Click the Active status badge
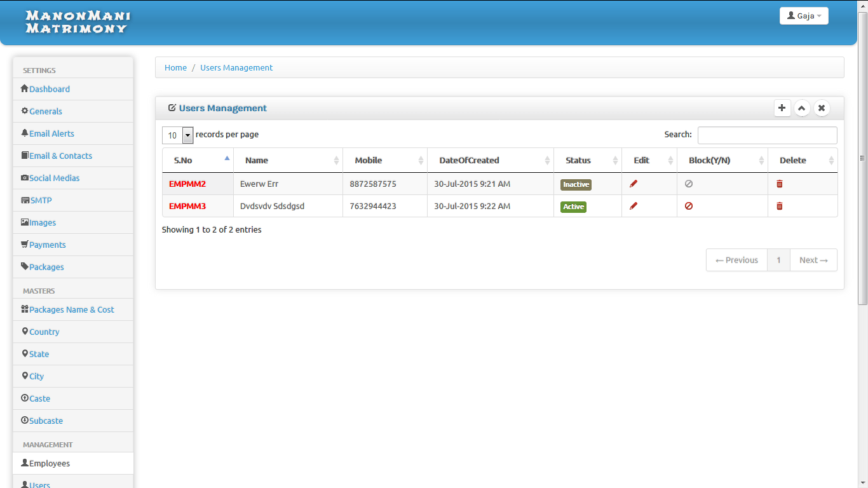Screen dimensions: 868x488 tap(573, 207)
